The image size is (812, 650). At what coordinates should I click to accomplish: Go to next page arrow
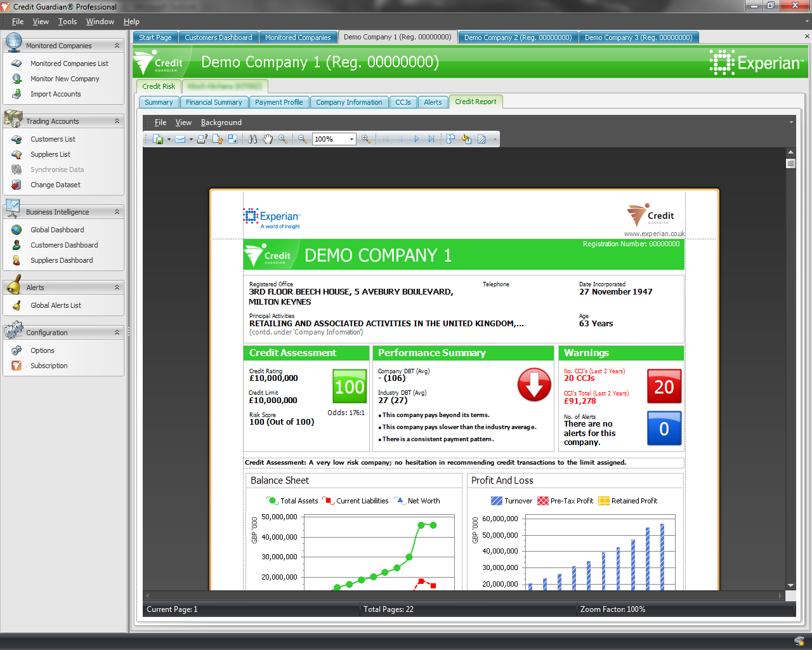[x=416, y=139]
